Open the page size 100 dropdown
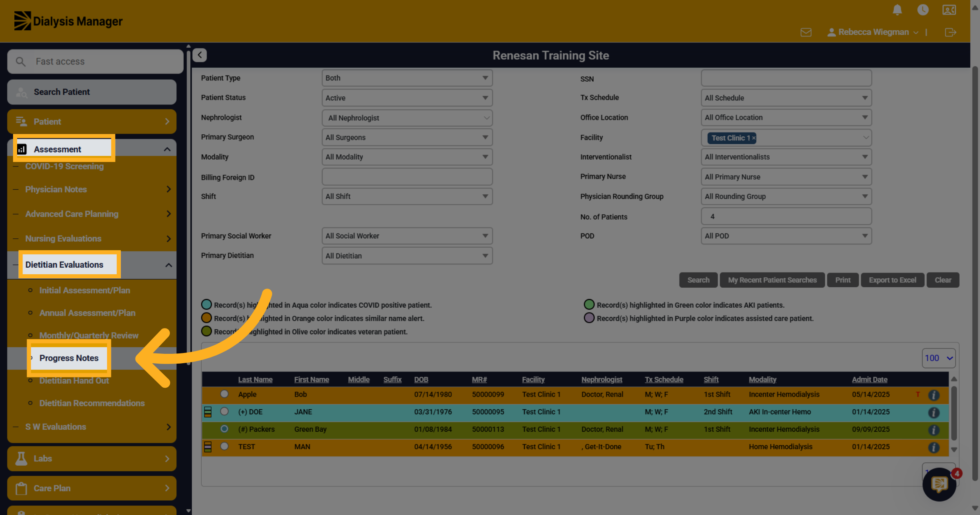The height and width of the screenshot is (515, 980). (938, 358)
